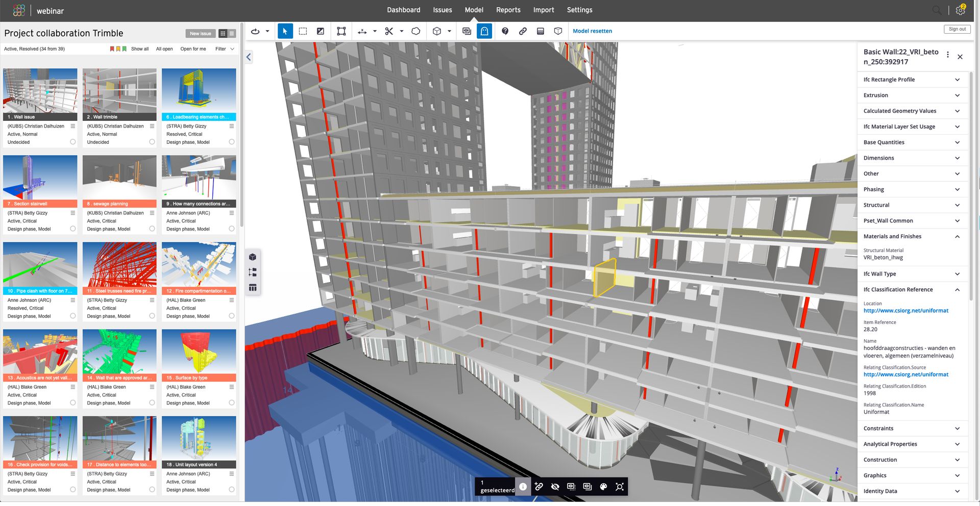Hide the selected element with eye-slash icon

pos(555,487)
